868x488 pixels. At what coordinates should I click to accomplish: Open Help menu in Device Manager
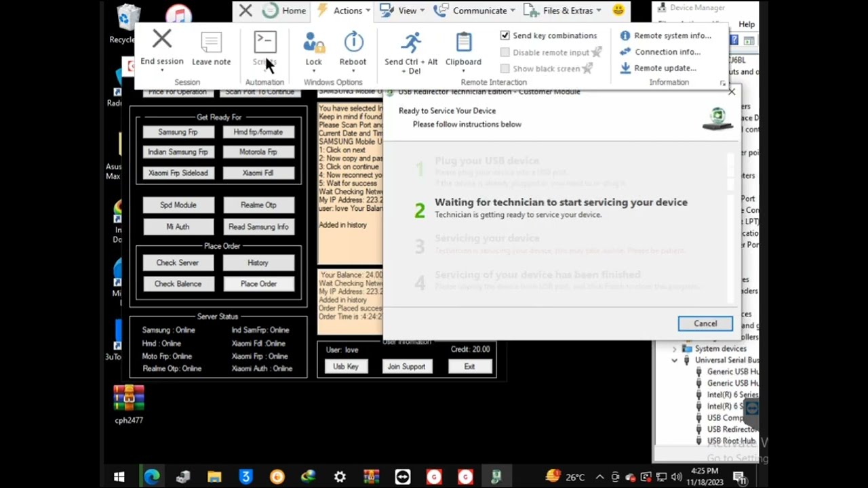point(747,24)
